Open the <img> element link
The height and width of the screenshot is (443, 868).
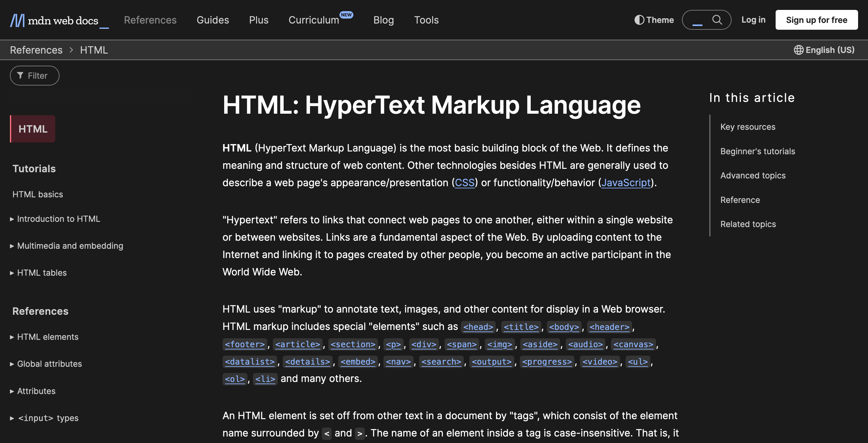coord(500,344)
